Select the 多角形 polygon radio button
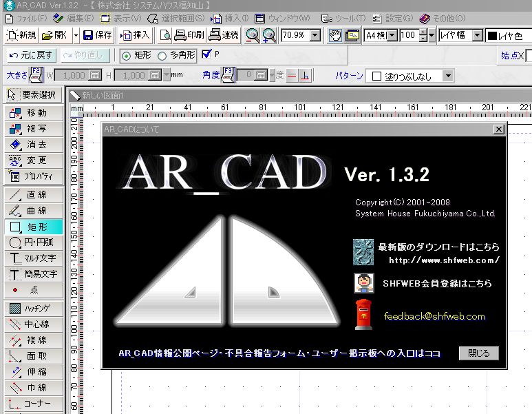The width and height of the screenshot is (532, 414). pos(162,56)
